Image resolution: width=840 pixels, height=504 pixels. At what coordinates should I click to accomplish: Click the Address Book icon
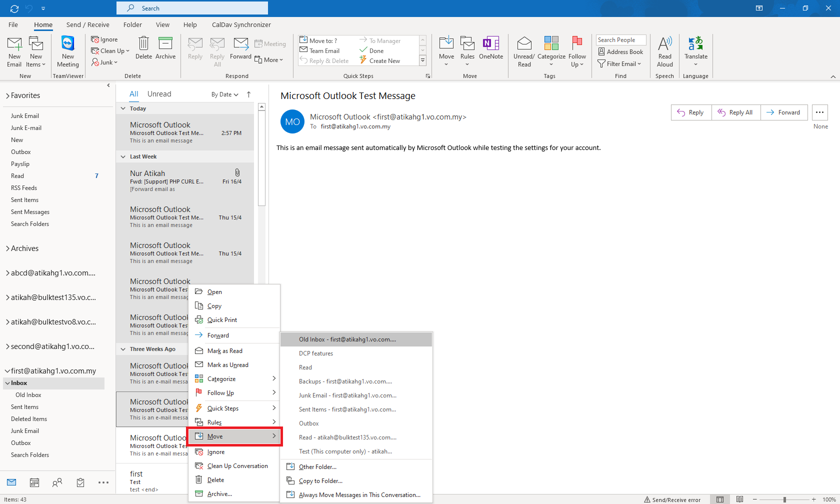620,52
